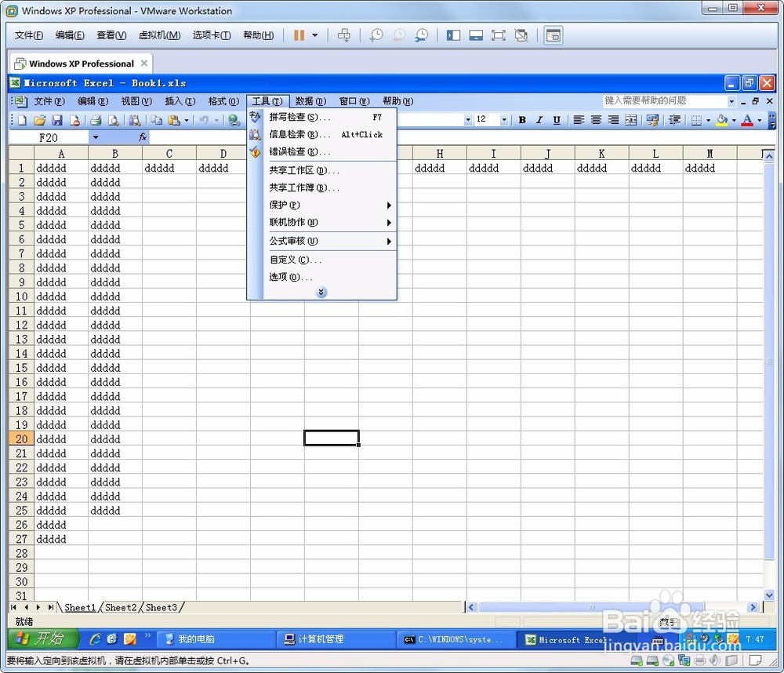The width and height of the screenshot is (784, 673).
Task: Choose Shared Workspace (共享工作区) menu item
Action: [322, 170]
